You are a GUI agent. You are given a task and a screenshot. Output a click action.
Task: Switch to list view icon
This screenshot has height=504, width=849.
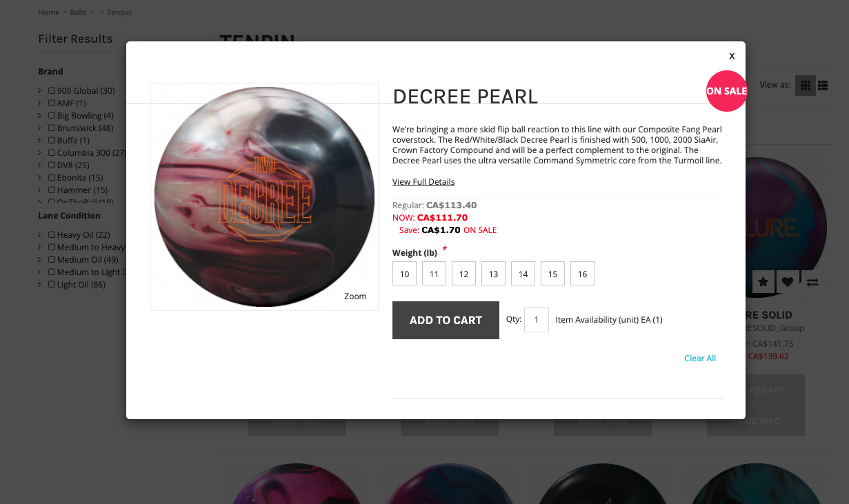click(823, 85)
